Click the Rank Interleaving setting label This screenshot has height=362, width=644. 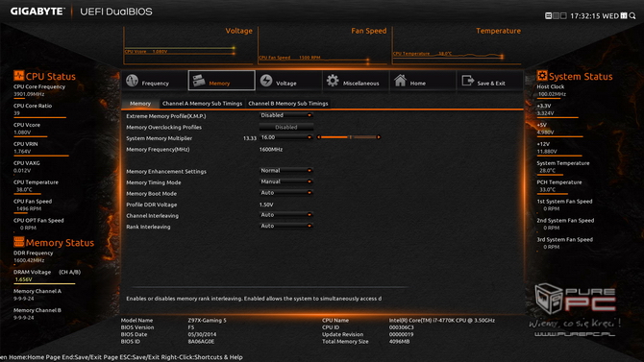[x=148, y=227]
